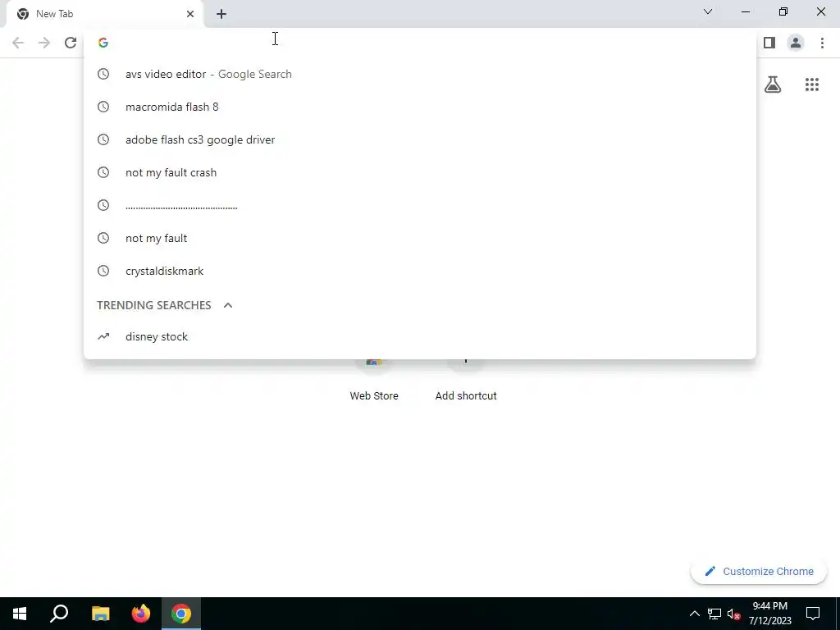
Task: Open the profile avatar menu
Action: [x=796, y=43]
